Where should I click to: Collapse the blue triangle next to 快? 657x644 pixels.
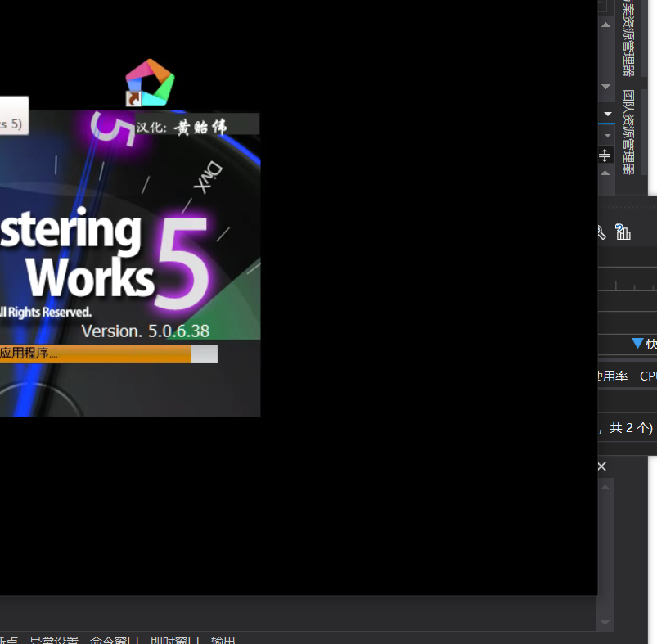pos(637,344)
